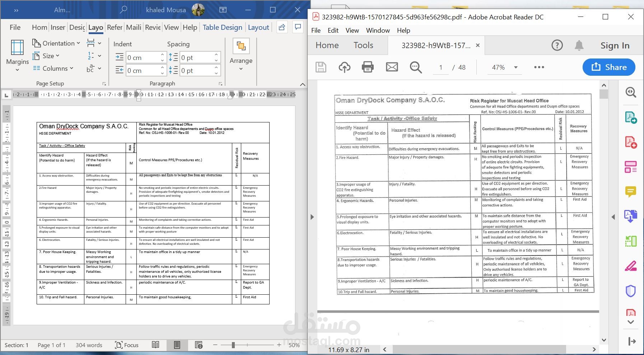644x355 pixels.
Task: Click the zoom slider handle in Word
Action: click(x=233, y=345)
